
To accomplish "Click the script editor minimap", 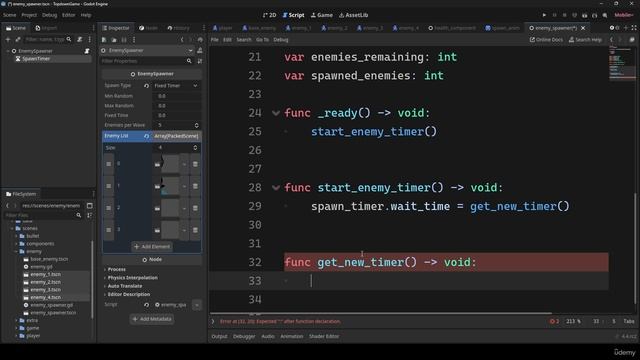I will click(x=622, y=63).
